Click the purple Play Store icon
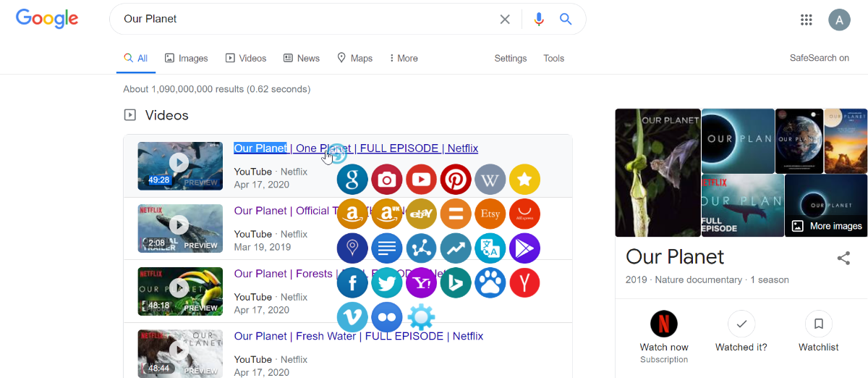The height and width of the screenshot is (378, 868). [x=524, y=248]
